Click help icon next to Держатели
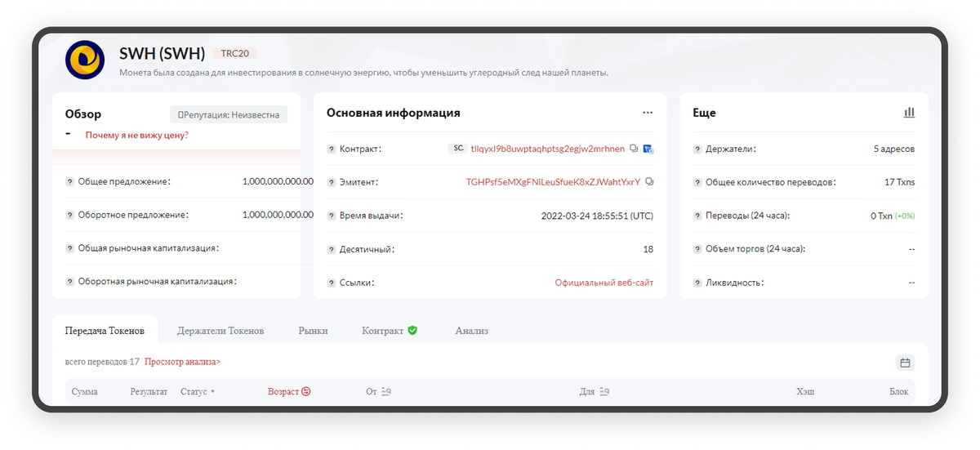The image size is (980, 450). (697, 149)
